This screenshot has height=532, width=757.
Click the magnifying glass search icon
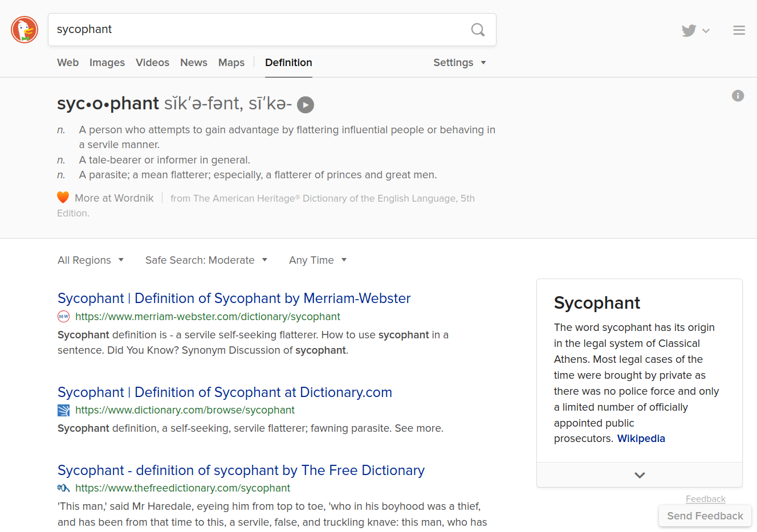(x=478, y=30)
